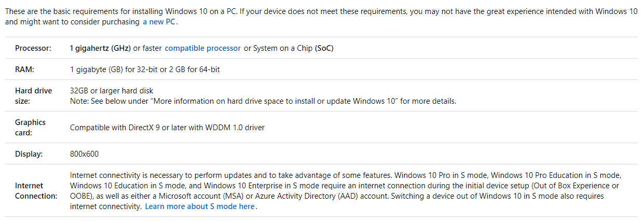Click the 'Processor:' row label

tap(33, 48)
